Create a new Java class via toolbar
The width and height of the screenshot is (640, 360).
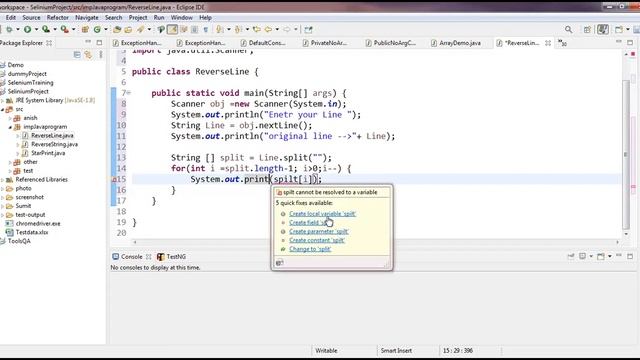pyautogui.click(x=97, y=29)
